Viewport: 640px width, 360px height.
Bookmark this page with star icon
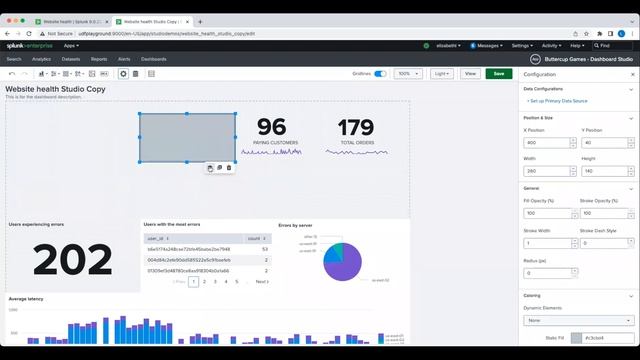pos(587,33)
